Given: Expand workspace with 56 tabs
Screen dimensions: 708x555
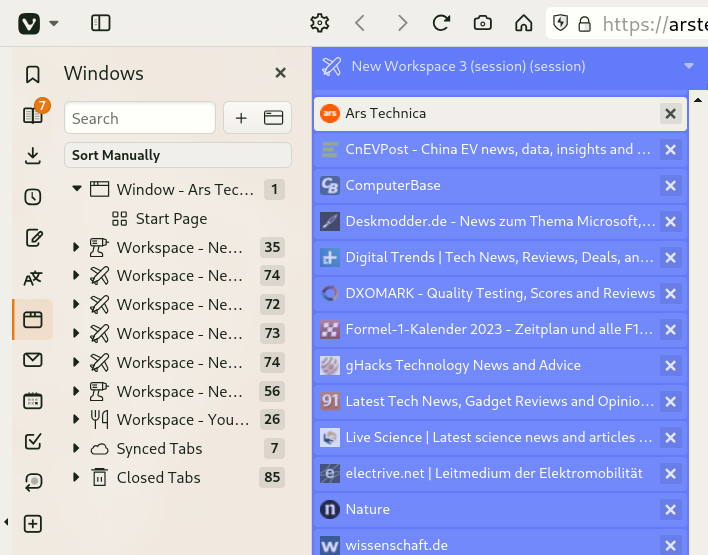Looking at the screenshot, I should [76, 391].
